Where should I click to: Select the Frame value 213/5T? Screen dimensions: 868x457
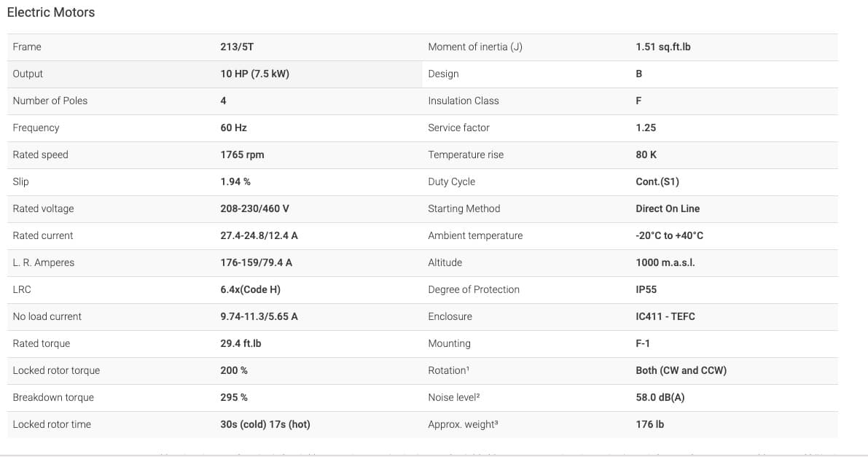237,47
